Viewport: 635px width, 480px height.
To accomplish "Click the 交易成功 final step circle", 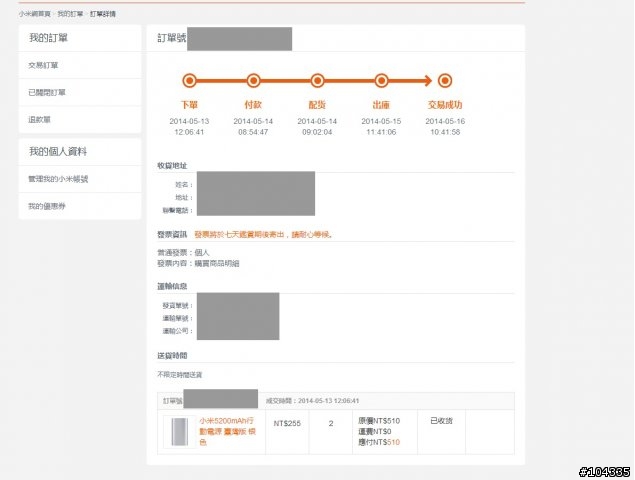I will (445, 80).
